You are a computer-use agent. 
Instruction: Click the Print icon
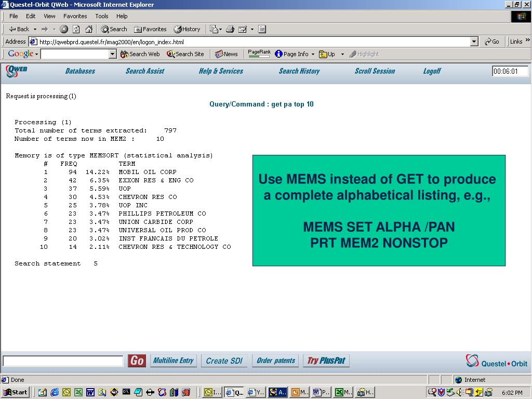[x=230, y=29]
